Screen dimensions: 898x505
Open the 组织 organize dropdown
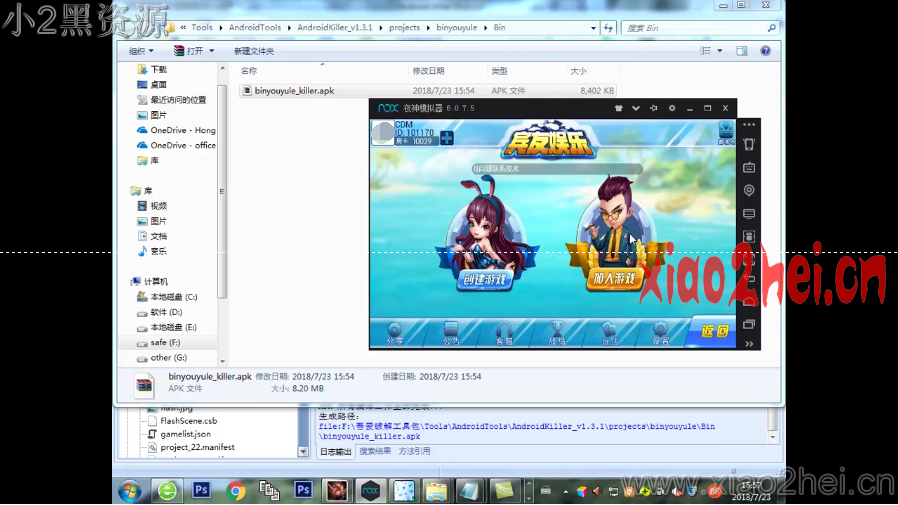141,51
